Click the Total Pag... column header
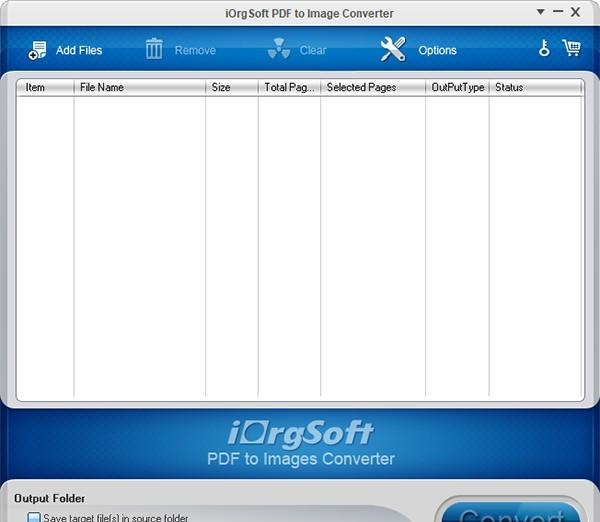The width and height of the screenshot is (600, 522). 289,87
